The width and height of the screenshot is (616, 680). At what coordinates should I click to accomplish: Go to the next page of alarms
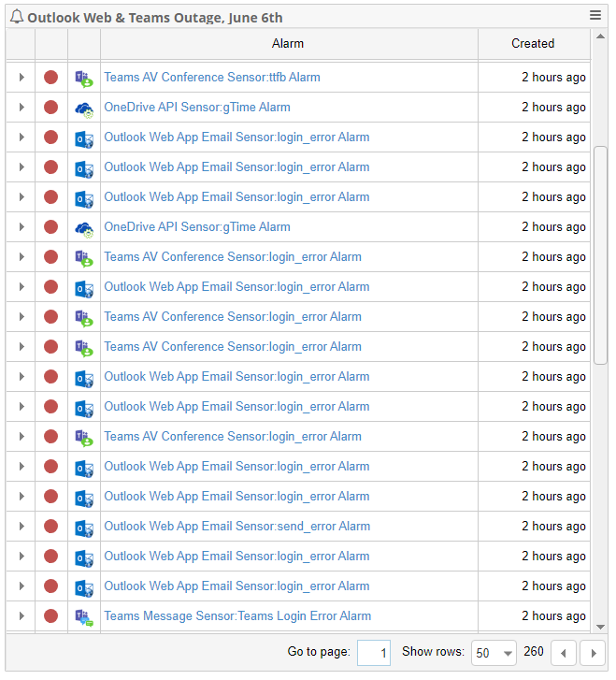(593, 653)
